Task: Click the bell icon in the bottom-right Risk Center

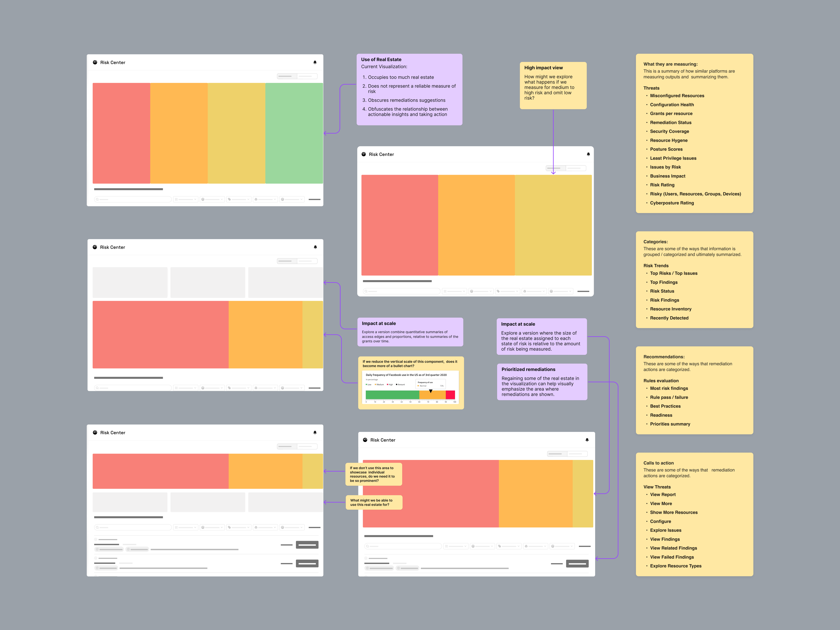Action: (x=587, y=440)
